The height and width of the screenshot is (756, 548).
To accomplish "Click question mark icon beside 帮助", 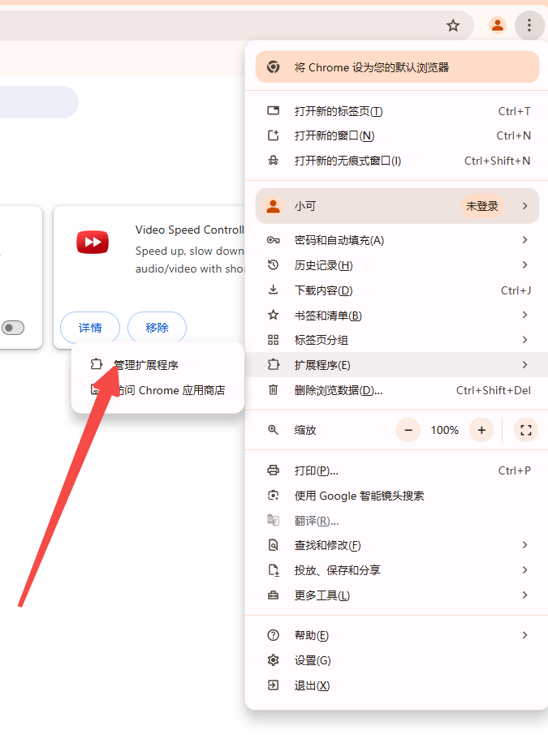I will pyautogui.click(x=273, y=635).
